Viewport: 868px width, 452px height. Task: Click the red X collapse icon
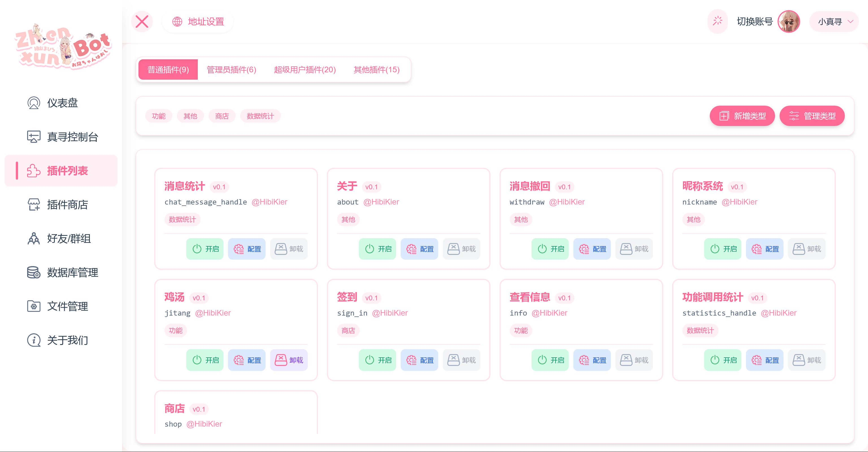(142, 21)
